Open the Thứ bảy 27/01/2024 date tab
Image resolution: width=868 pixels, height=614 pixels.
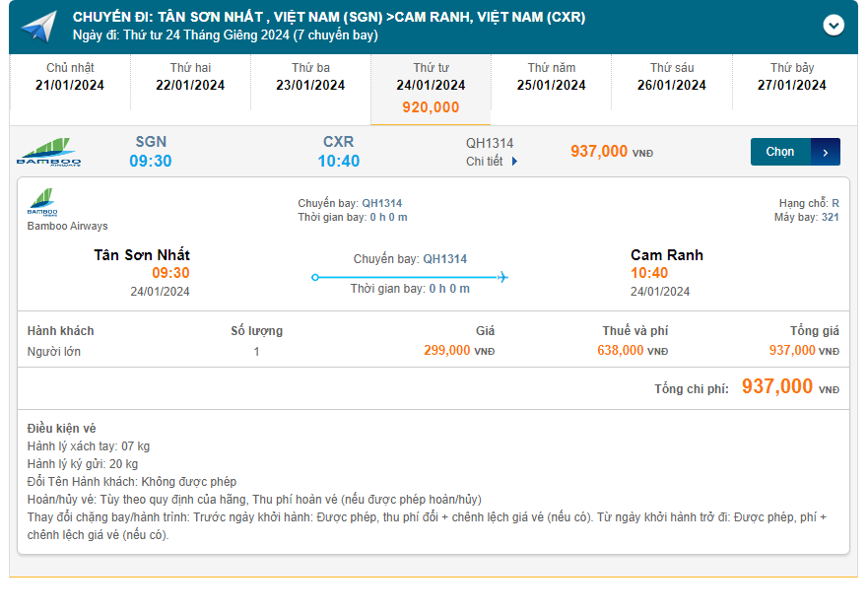coord(792,77)
